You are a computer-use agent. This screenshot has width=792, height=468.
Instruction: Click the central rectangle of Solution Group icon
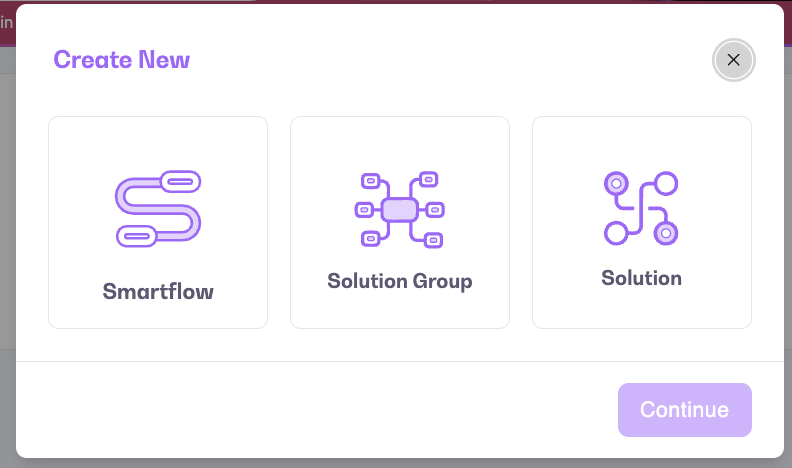400,210
